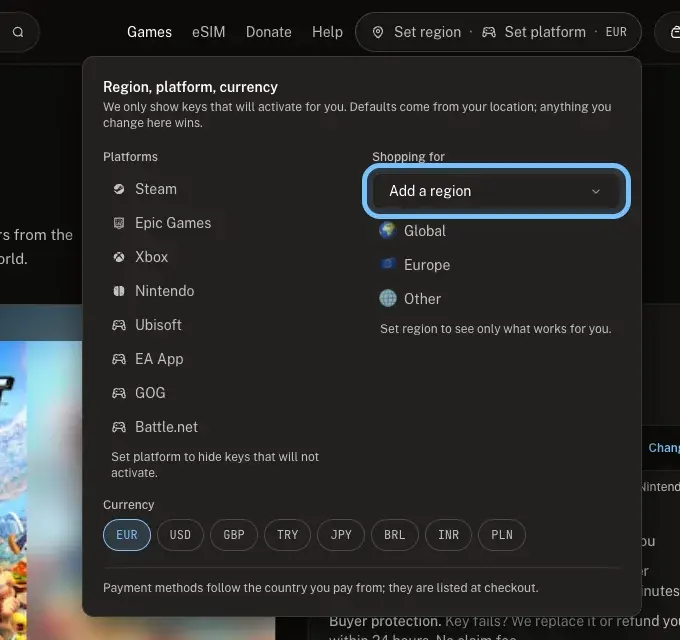Switch currency to INR
Image resolution: width=680 pixels, height=640 pixels.
(x=448, y=535)
